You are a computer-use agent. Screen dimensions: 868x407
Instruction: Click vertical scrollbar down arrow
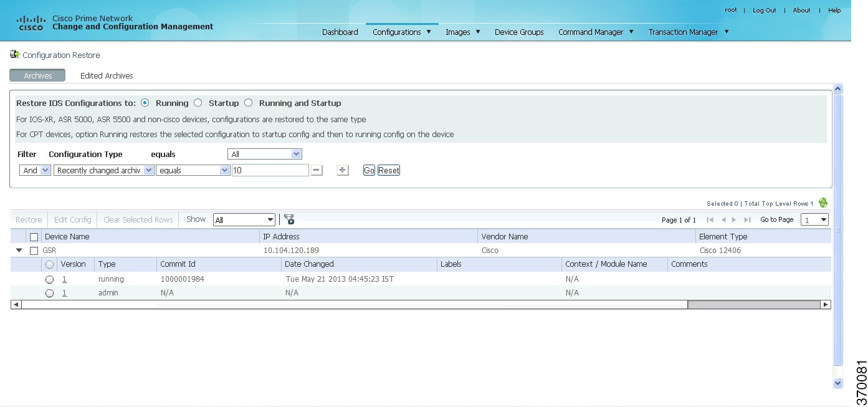837,383
